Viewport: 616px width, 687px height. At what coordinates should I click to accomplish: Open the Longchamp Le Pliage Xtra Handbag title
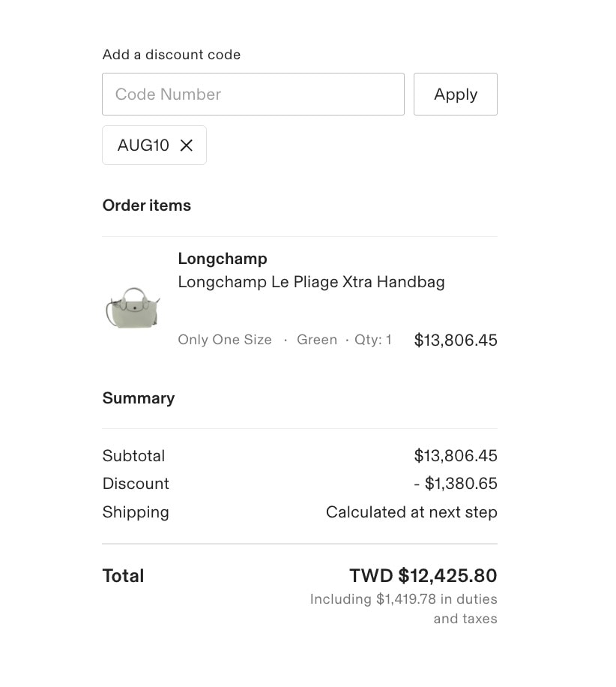click(x=311, y=283)
